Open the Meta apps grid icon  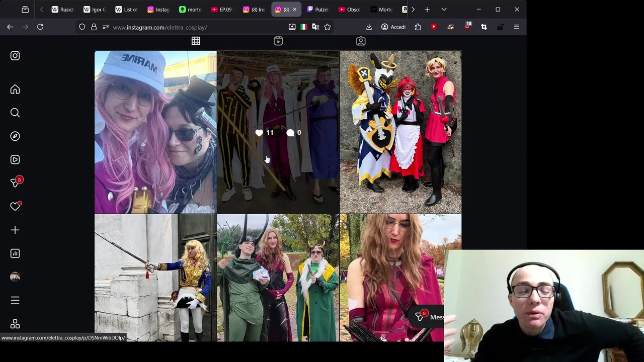(15, 324)
